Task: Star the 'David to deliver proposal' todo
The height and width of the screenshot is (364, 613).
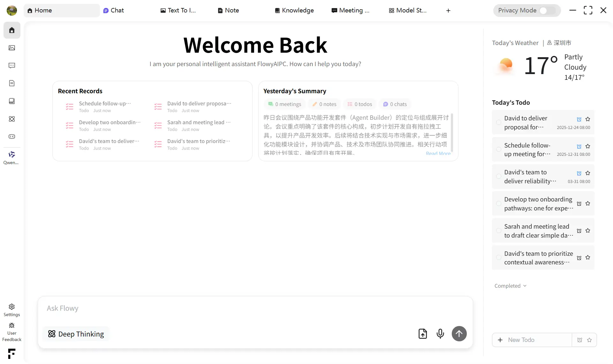Action: (x=588, y=119)
